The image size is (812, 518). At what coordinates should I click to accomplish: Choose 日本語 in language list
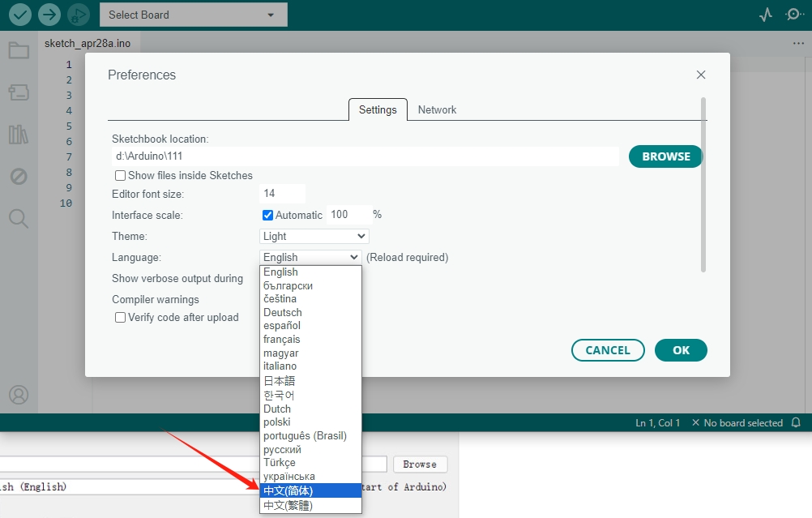pos(310,381)
